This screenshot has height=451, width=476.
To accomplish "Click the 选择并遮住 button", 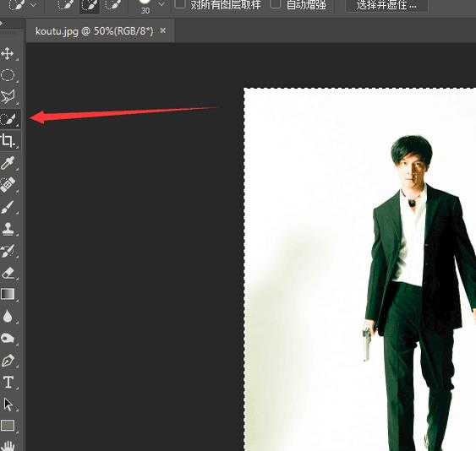I will [x=386, y=5].
